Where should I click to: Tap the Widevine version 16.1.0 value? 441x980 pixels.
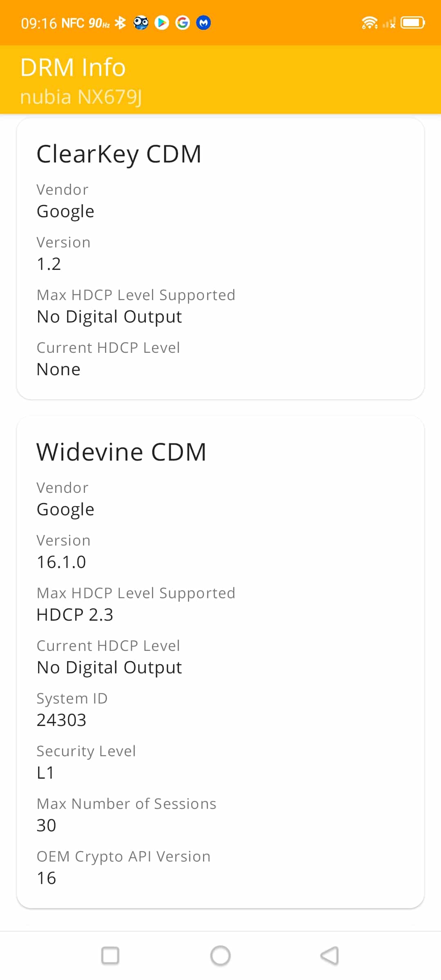pyautogui.click(x=61, y=562)
